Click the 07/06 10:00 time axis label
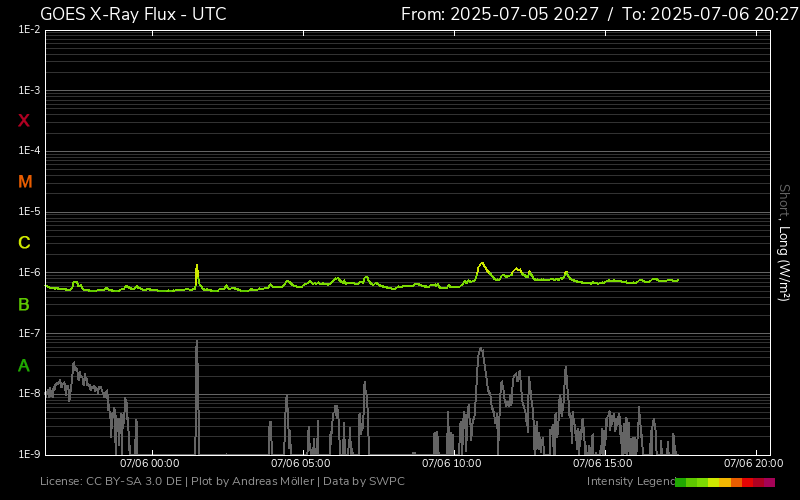800x500 pixels. coord(452,463)
